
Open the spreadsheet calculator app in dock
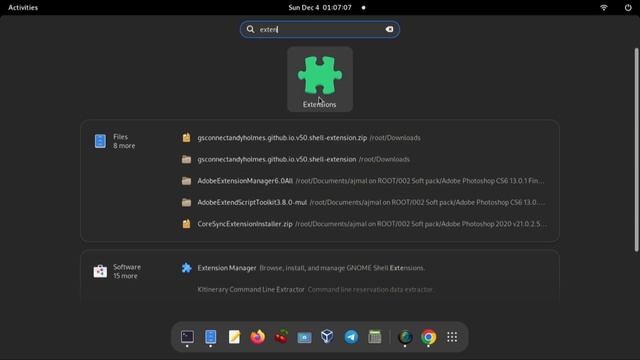click(x=375, y=337)
